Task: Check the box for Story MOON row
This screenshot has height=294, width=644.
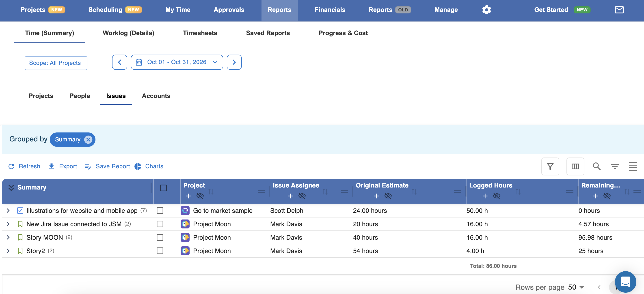Action: 160,237
